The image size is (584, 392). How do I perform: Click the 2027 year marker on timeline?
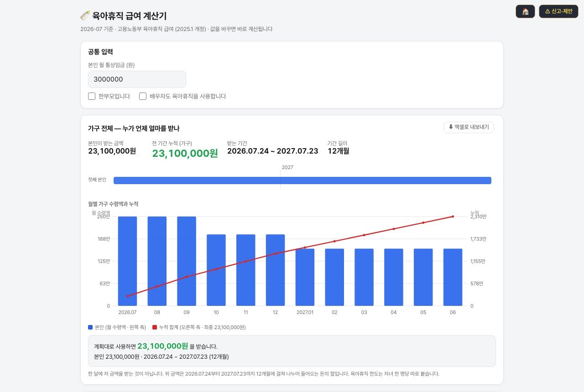point(287,167)
